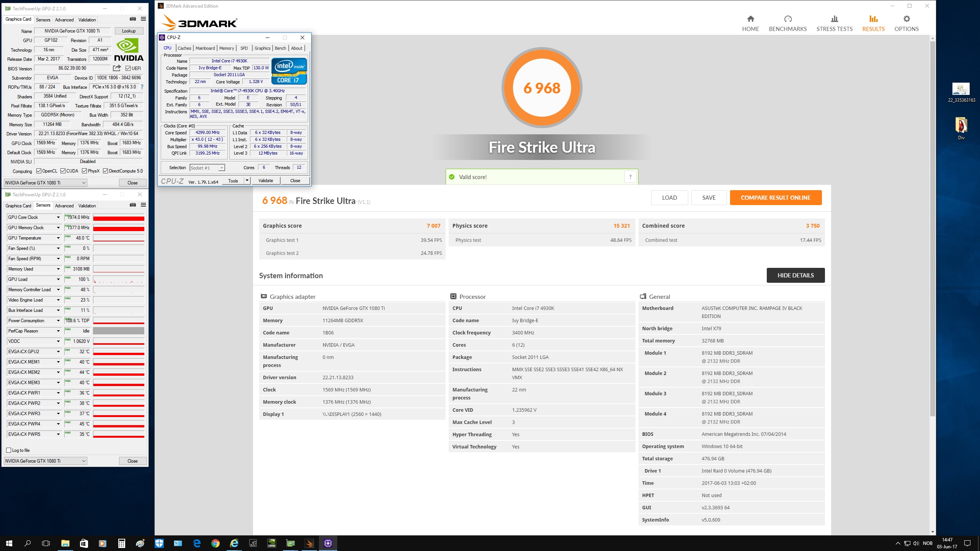Click the CPU-Z Validate button
Image resolution: width=980 pixels, height=551 pixels.
point(266,181)
